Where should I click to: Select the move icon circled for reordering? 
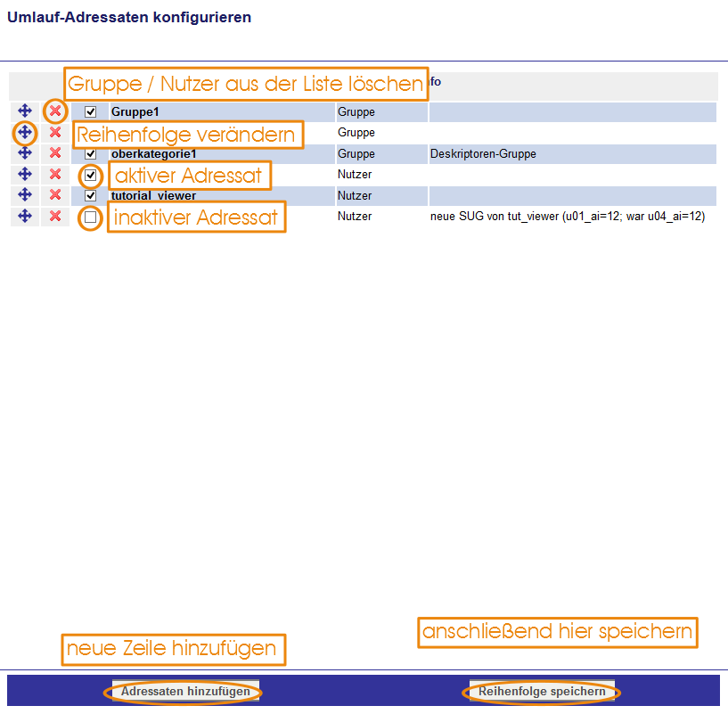(25, 133)
